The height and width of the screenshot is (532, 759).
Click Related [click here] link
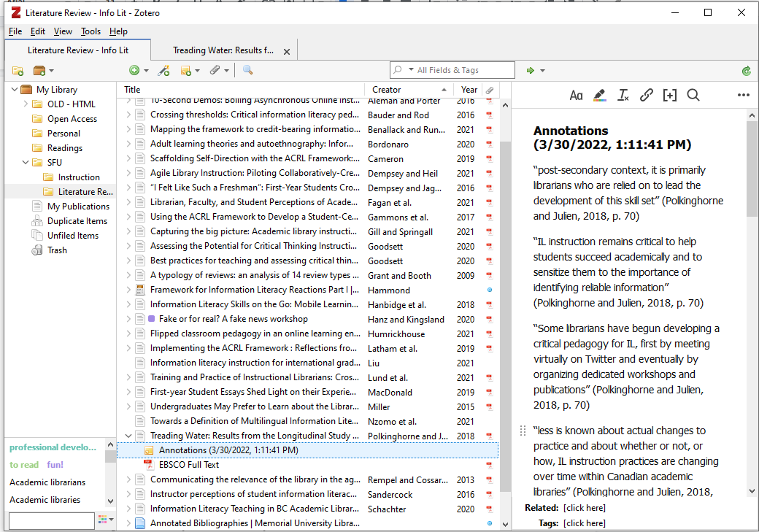pyautogui.click(x=585, y=508)
